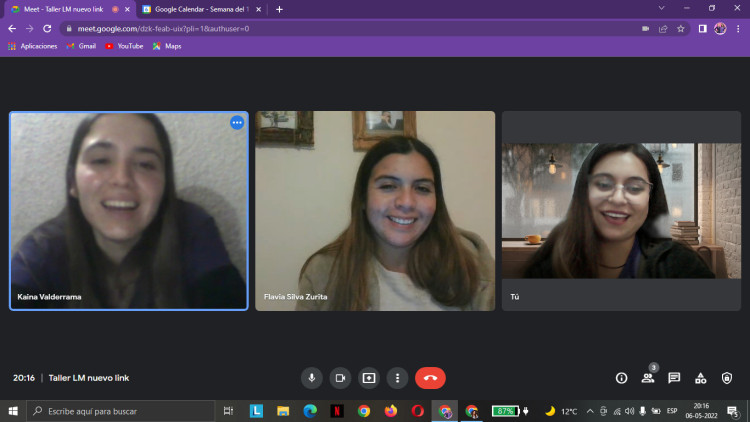Open the present screen button

point(369,378)
